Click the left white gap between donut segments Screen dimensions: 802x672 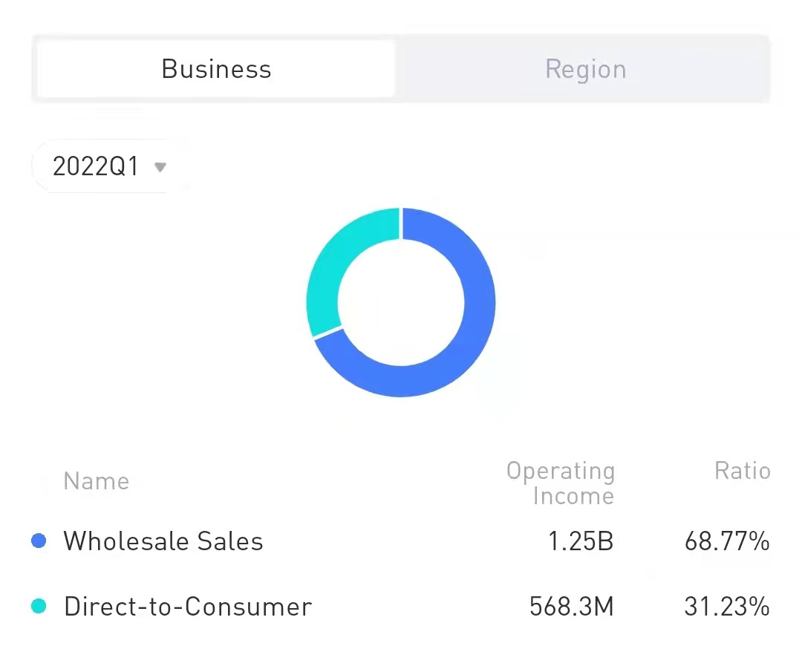pos(327,332)
